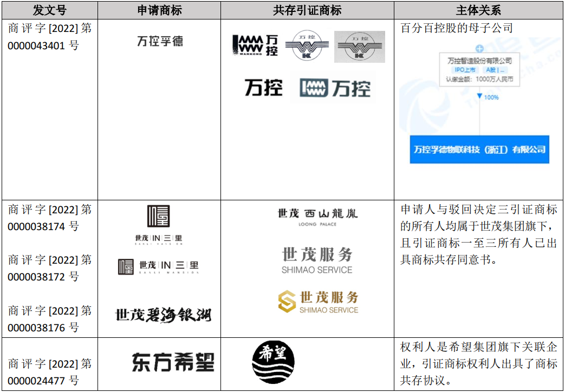
Task: Click the IPO上市 tag
Action: coord(465,70)
